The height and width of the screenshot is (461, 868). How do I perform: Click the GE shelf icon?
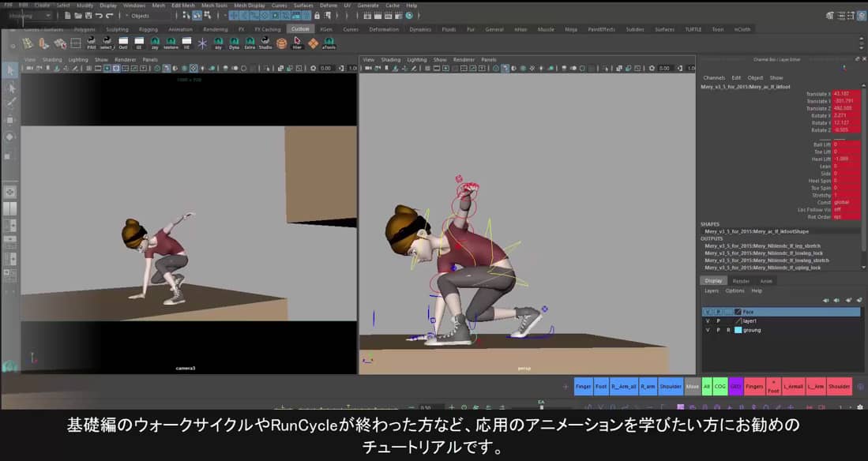(139, 43)
